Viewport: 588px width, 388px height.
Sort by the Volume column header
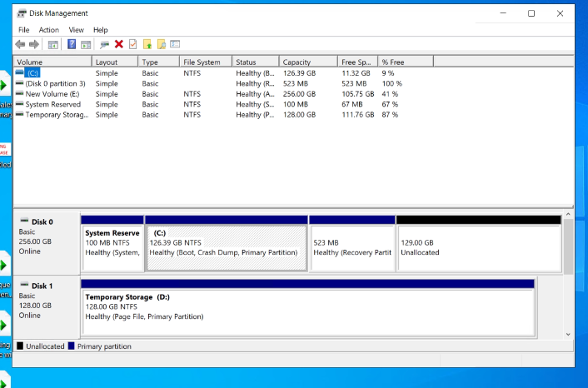[x=52, y=62]
